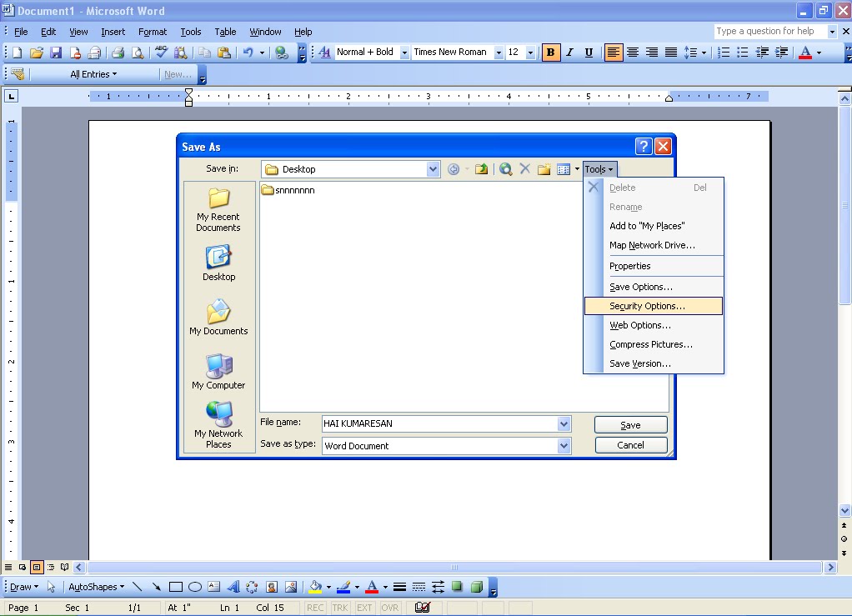852x616 pixels.
Task: Click the File name input field
Action: (439, 423)
